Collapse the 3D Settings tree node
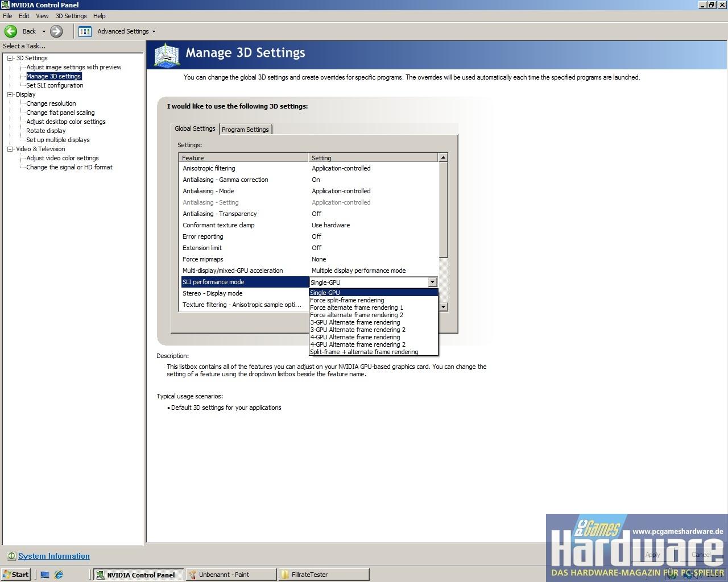The height and width of the screenshot is (582, 728). pyautogui.click(x=10, y=58)
